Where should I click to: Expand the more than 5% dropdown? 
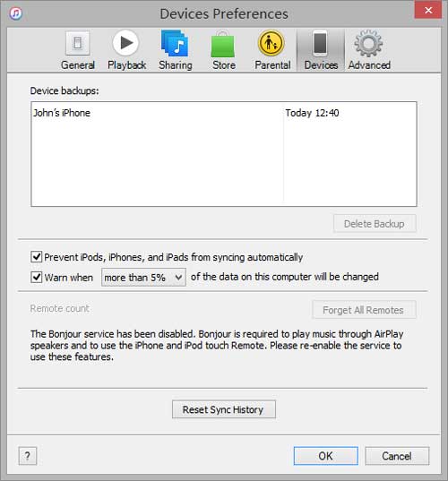click(143, 278)
